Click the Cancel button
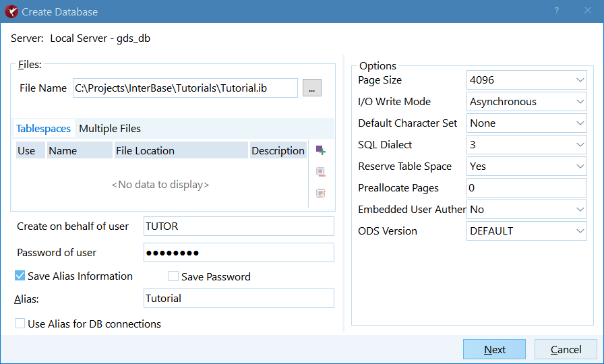604x364 pixels. click(566, 349)
